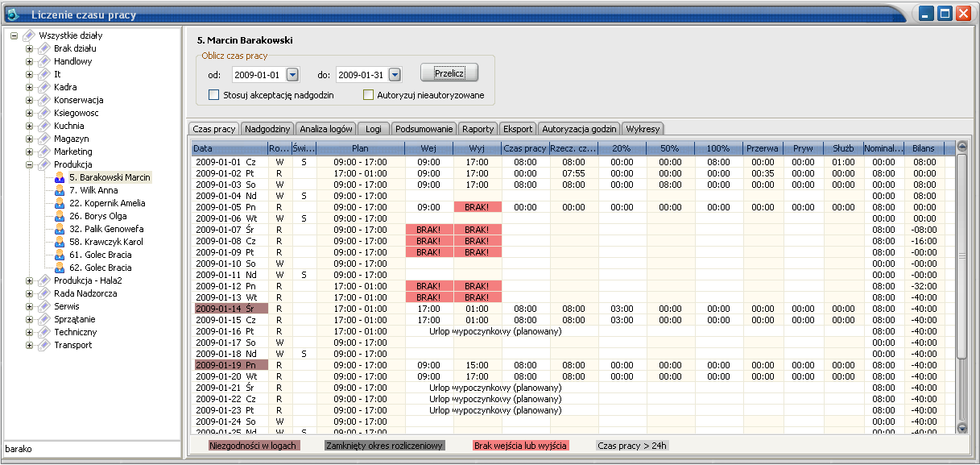
Task: Click the Marketing department pencil icon
Action: coord(44,152)
